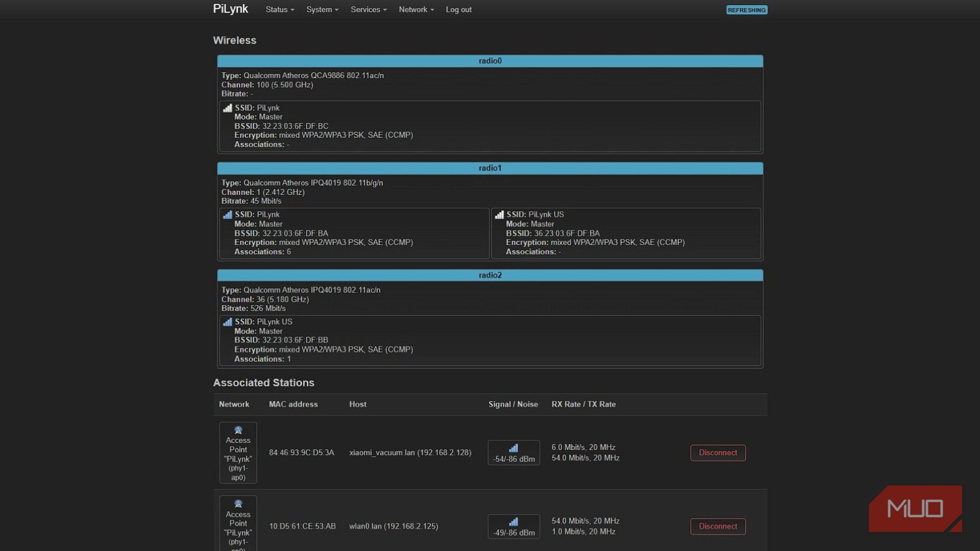Log out of PiLynk
Image resolution: width=980 pixels, height=551 pixels.
pyautogui.click(x=458, y=10)
